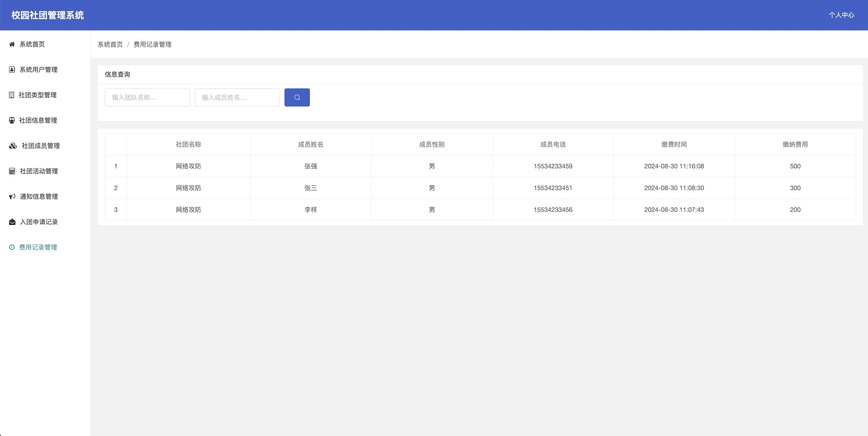This screenshot has width=868, height=436.
Task: Click the home icon beside 系统首页
Action: 12,44
